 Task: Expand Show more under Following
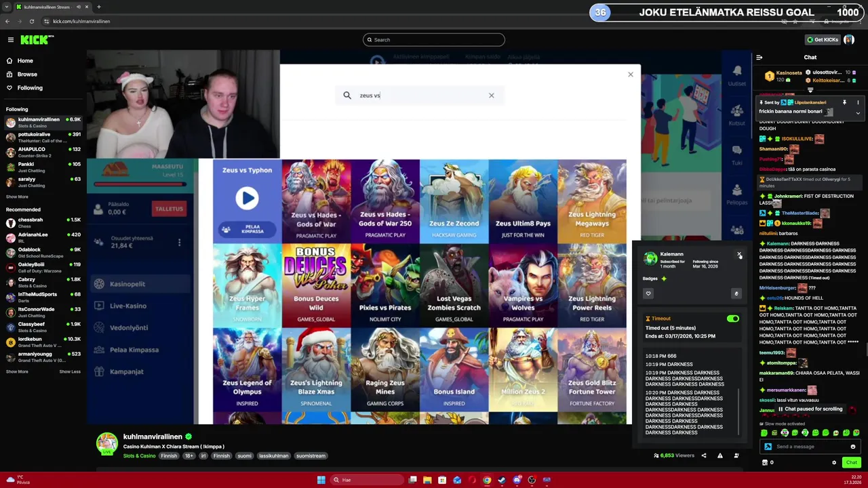coord(18,197)
